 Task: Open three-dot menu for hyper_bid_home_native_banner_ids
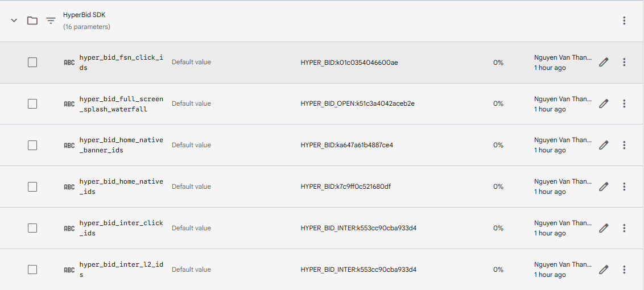[x=624, y=145]
